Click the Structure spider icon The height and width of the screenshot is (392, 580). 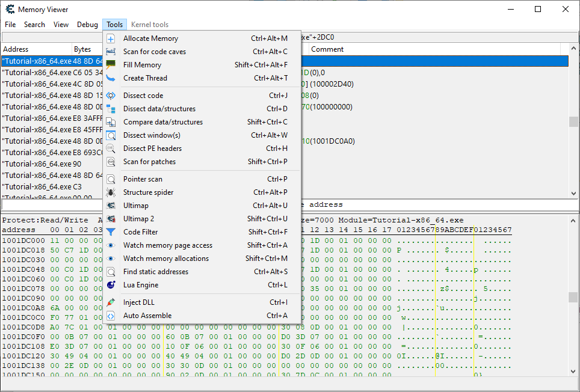(x=111, y=192)
